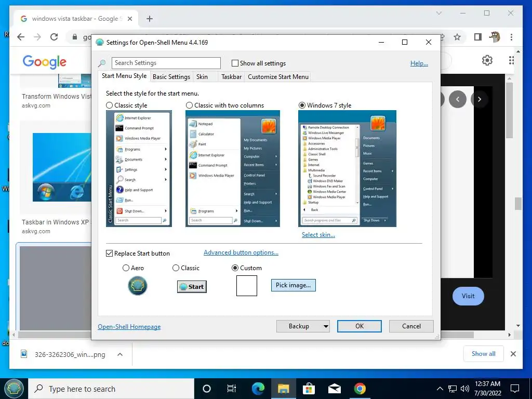
Task: Click the Open-Shell start button on taskbar
Action: point(14,389)
